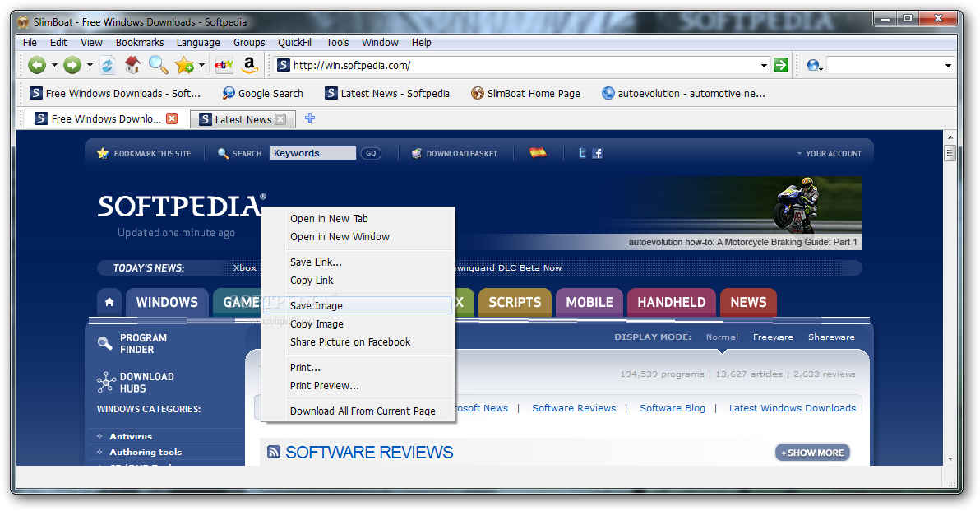Open the Language menu

[x=198, y=43]
